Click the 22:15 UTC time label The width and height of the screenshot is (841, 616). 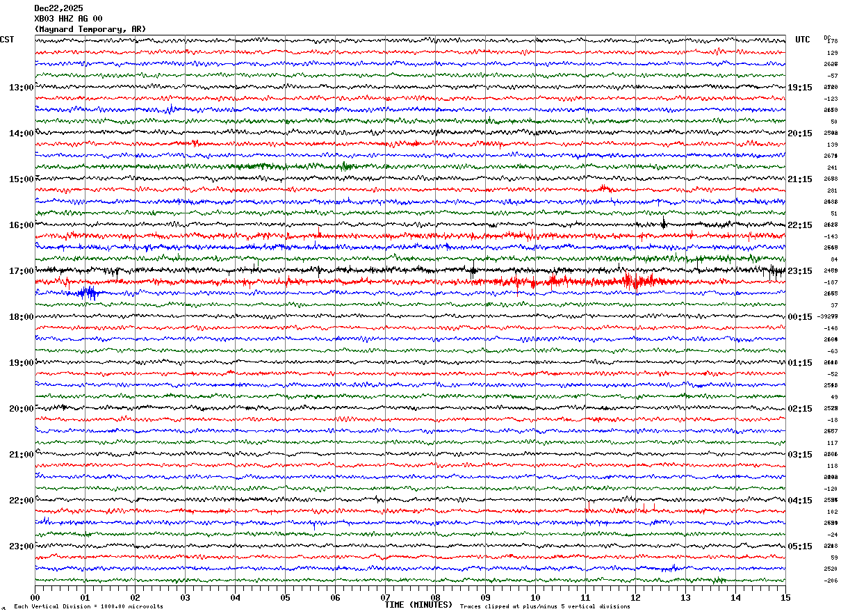coord(800,225)
